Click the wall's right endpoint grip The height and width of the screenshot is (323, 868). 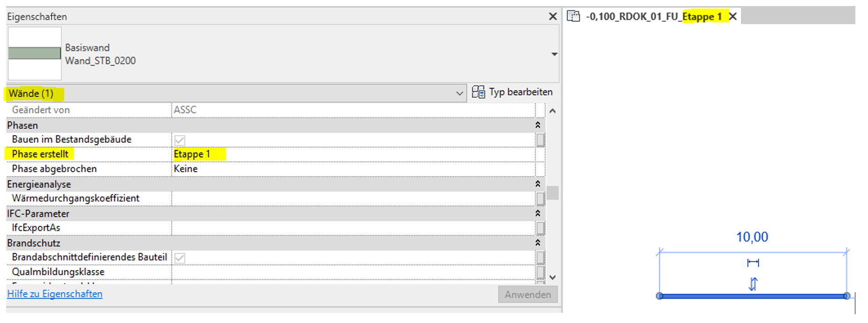pos(846,296)
